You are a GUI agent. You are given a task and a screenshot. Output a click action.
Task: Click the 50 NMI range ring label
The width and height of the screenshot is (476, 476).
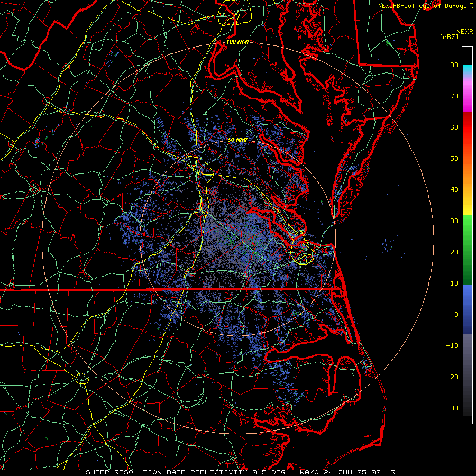point(237,140)
